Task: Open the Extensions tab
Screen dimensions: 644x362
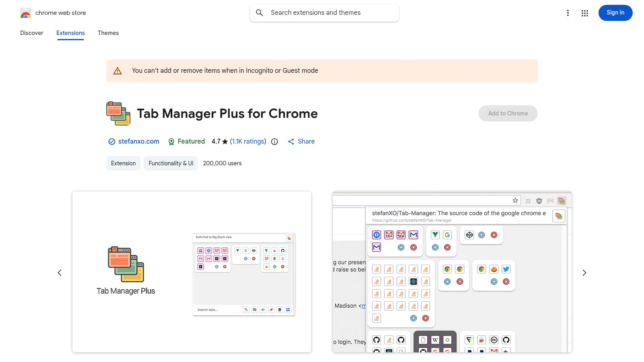Action: (x=70, y=33)
